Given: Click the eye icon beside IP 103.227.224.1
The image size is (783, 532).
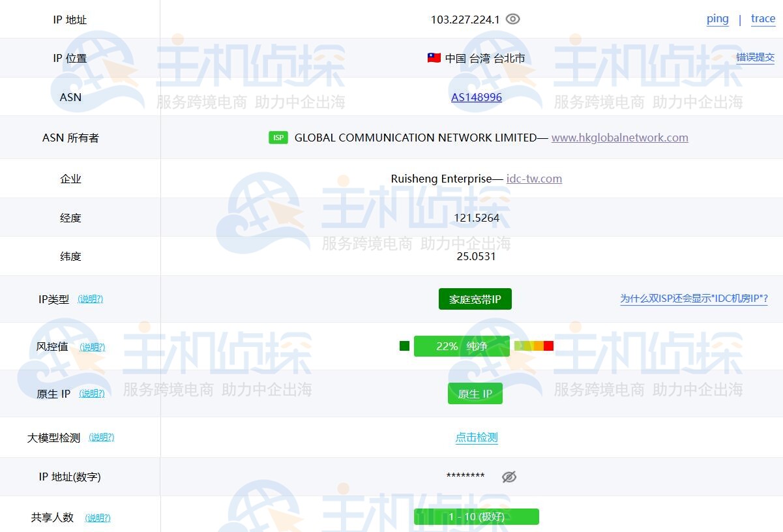Looking at the screenshot, I should tap(513, 20).
